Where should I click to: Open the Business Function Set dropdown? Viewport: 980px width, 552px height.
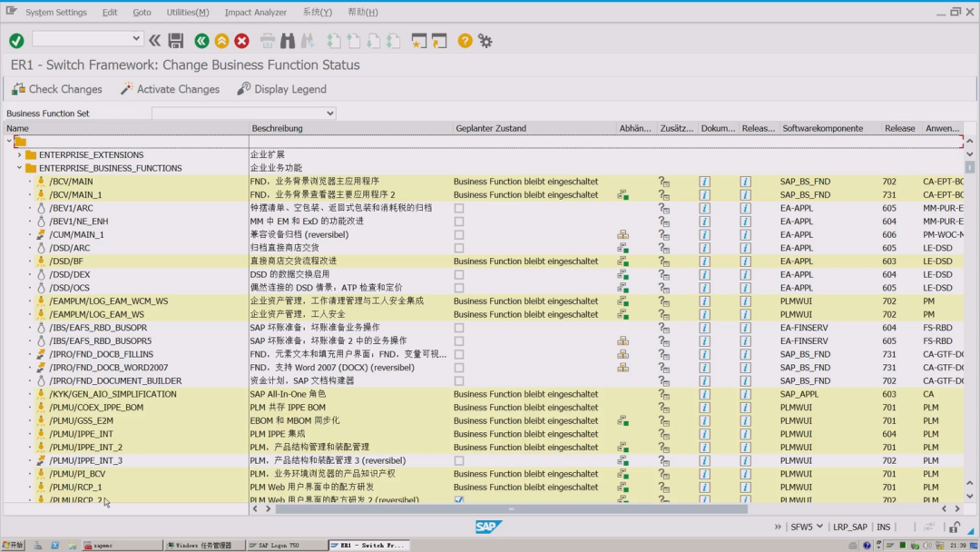(x=330, y=113)
